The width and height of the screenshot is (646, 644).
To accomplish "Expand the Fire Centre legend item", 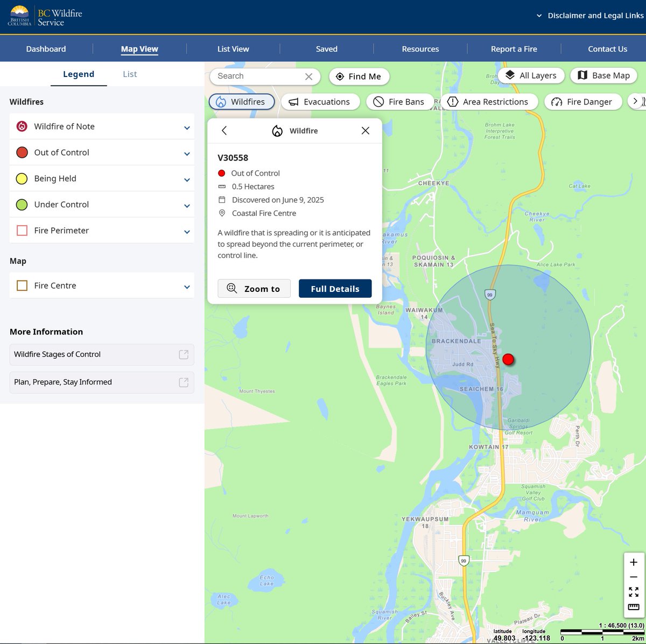I will coord(187,286).
